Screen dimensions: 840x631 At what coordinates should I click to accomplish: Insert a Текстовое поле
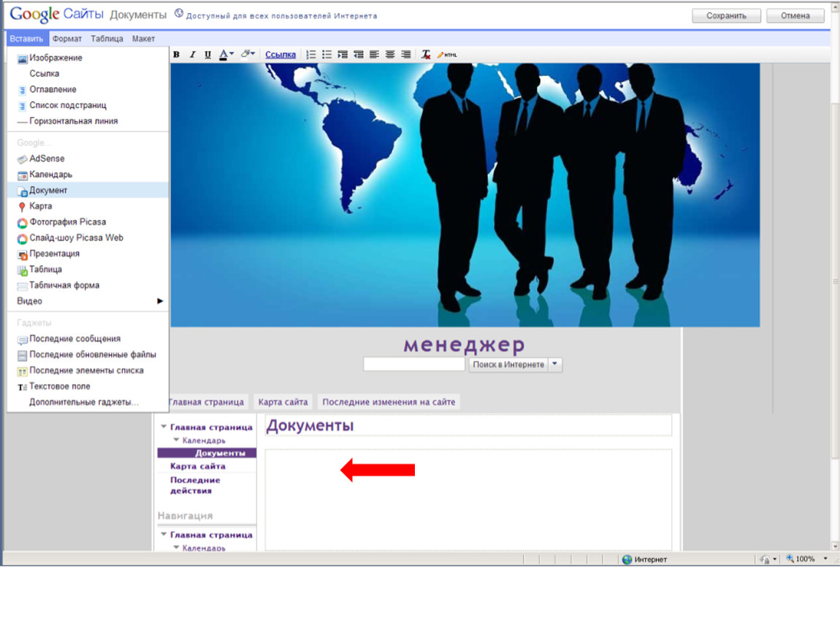click(x=88, y=386)
